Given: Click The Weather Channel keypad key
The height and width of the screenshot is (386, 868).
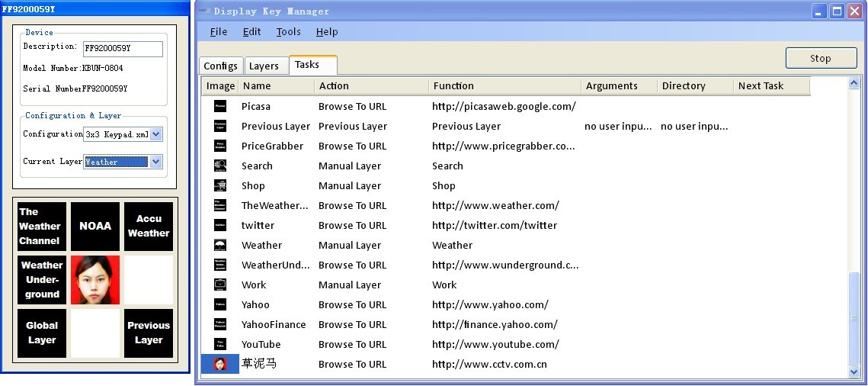Looking at the screenshot, I should (x=41, y=226).
